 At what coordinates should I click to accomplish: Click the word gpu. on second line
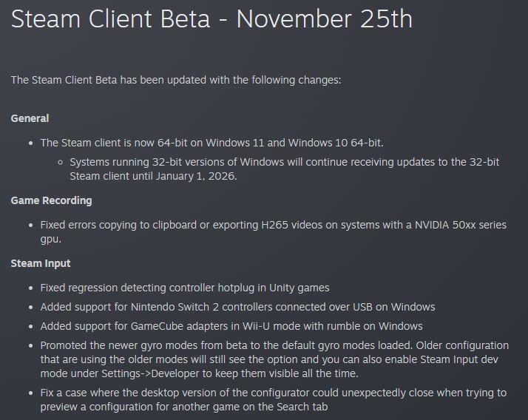click(50, 239)
